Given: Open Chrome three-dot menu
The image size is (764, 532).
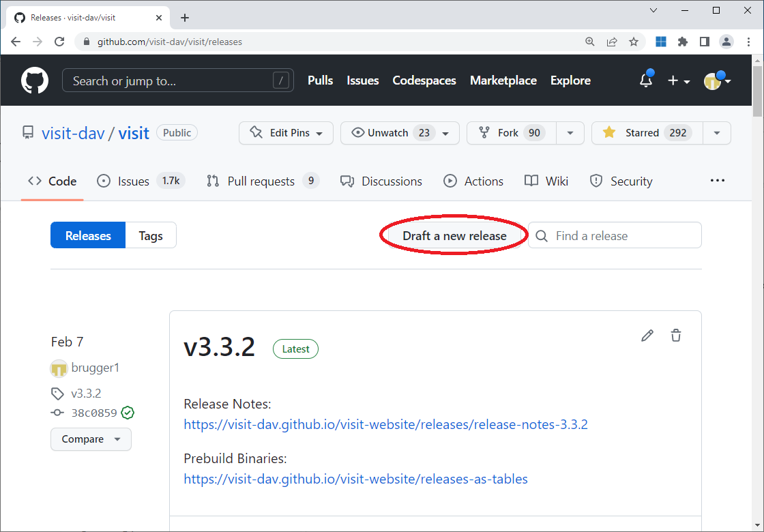Looking at the screenshot, I should click(x=748, y=42).
